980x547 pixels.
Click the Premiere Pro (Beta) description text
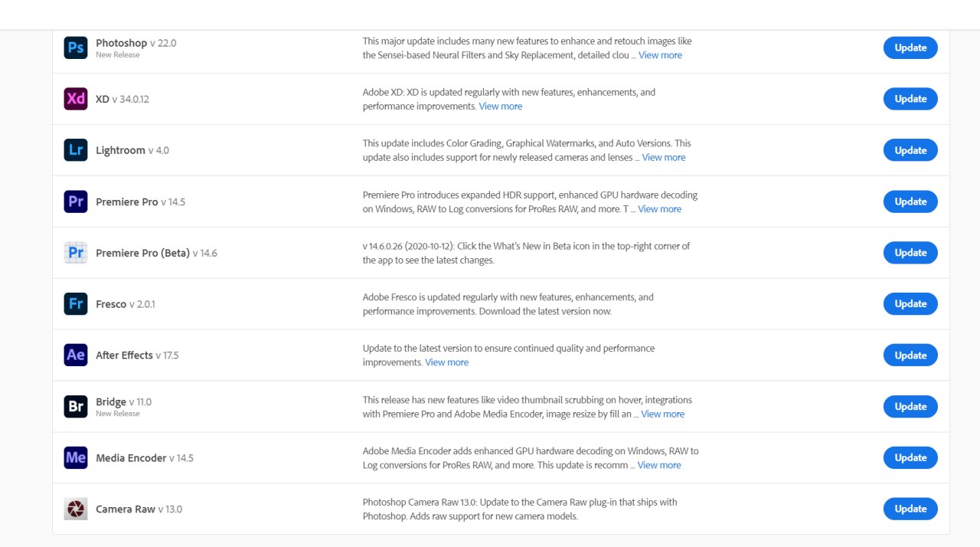click(526, 253)
